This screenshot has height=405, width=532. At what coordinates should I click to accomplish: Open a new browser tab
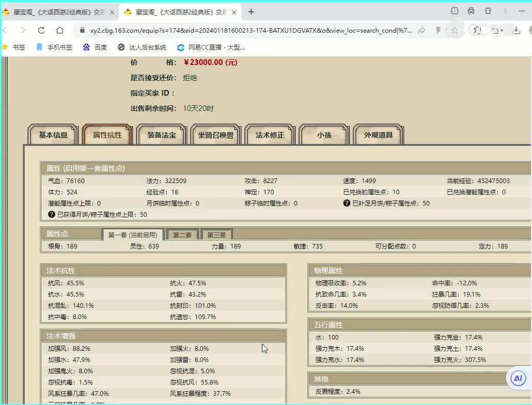(251, 12)
